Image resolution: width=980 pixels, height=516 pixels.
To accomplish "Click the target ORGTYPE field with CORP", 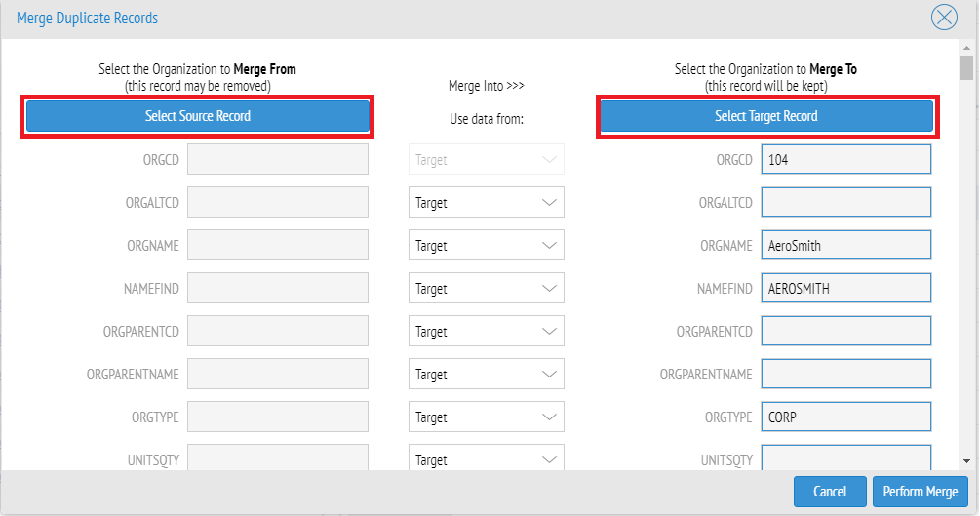I will pyautogui.click(x=846, y=417).
